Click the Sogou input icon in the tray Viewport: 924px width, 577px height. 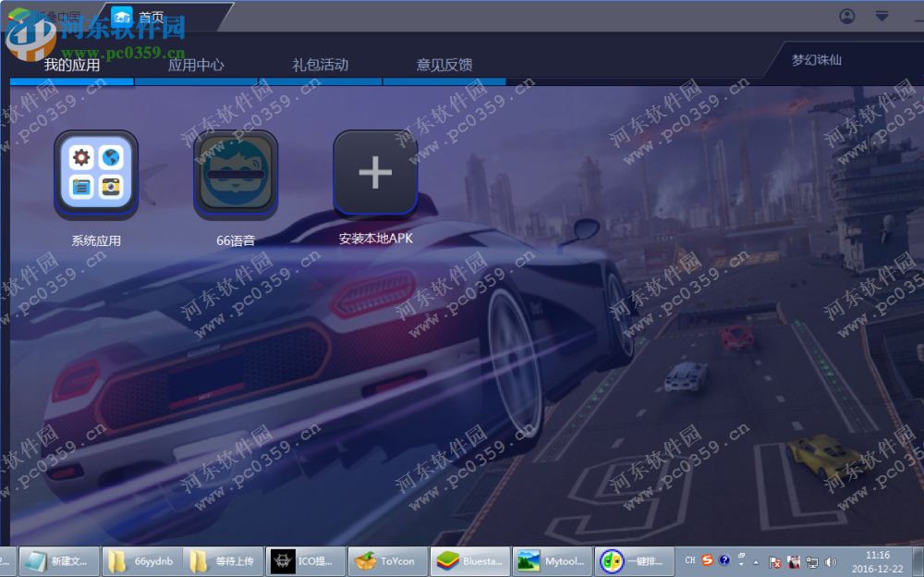pyautogui.click(x=707, y=561)
